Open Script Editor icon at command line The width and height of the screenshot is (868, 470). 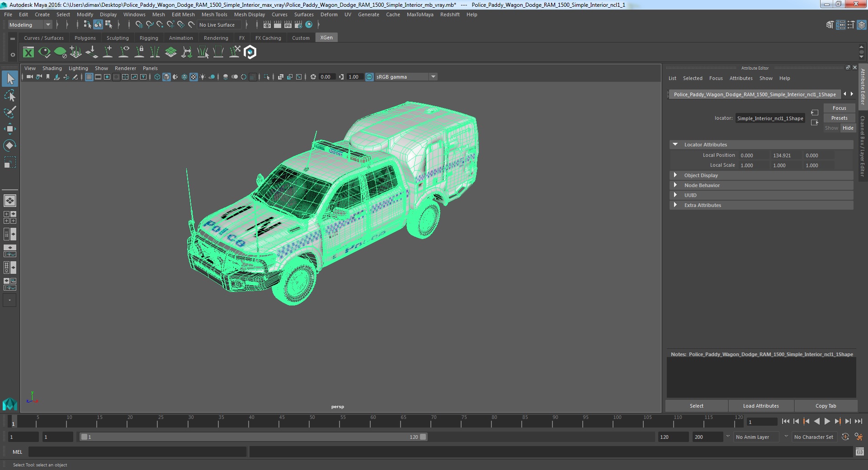pos(860,451)
